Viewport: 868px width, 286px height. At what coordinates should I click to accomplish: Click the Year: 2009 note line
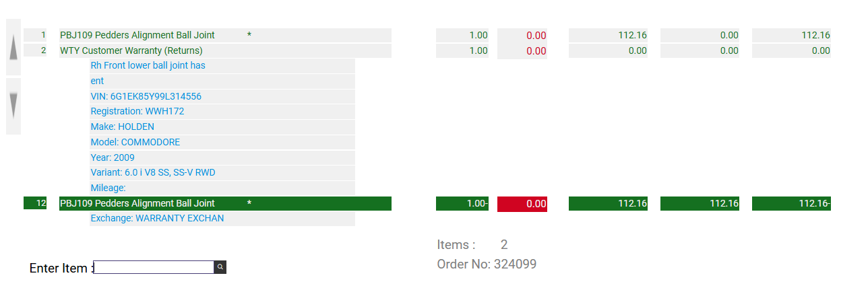[113, 157]
